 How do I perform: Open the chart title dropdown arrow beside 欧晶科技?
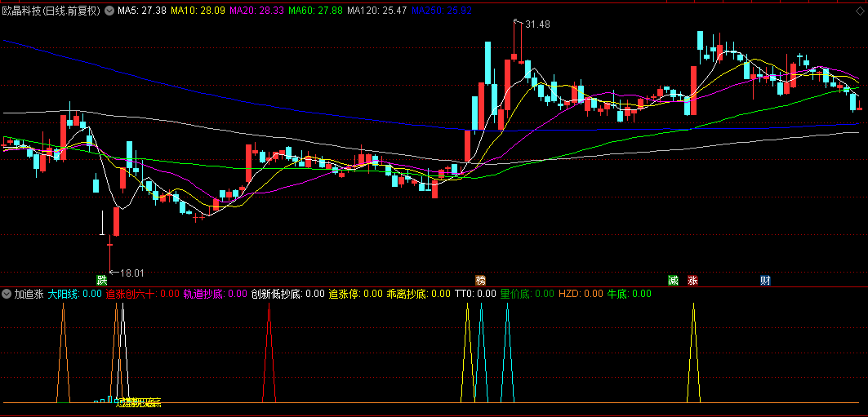pos(109,11)
